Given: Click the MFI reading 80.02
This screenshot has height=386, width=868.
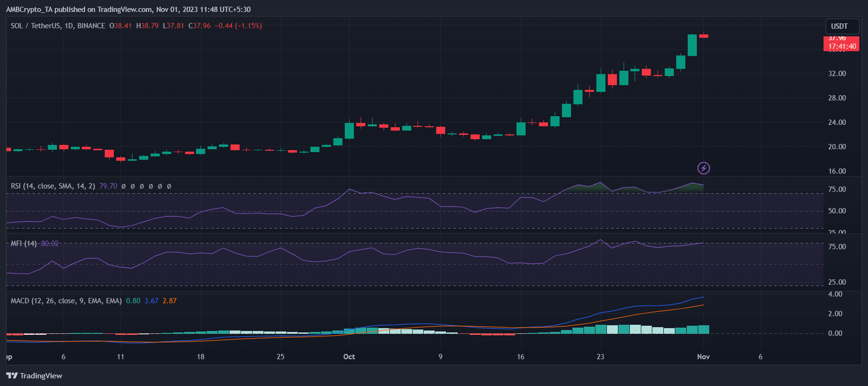Looking at the screenshot, I should pyautogui.click(x=50, y=243).
